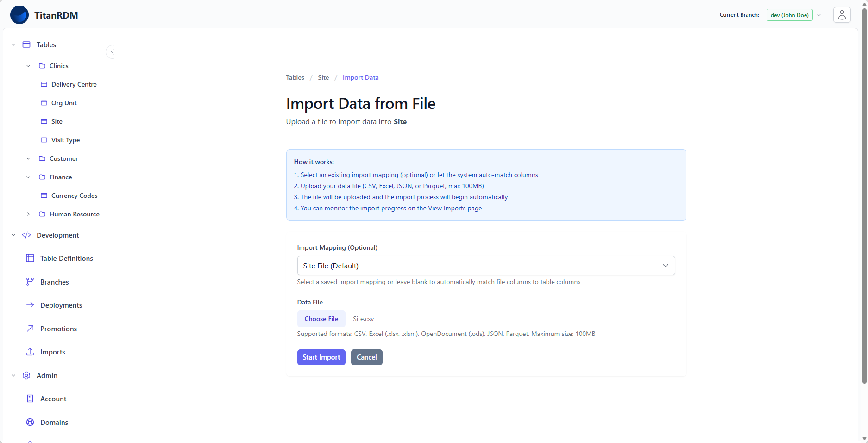The width and height of the screenshot is (868, 443).
Task: Go to Branches page
Action: (55, 282)
